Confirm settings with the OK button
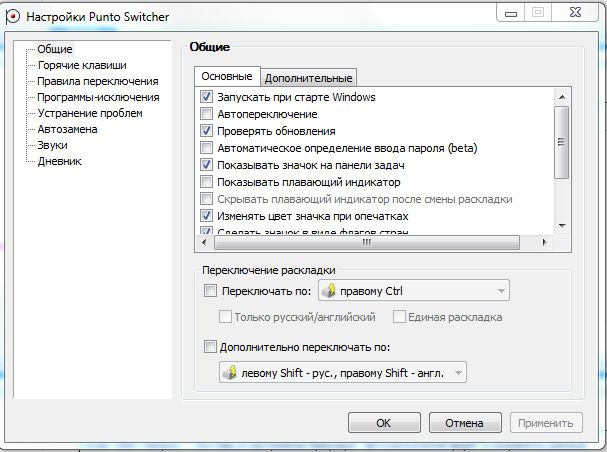This screenshot has height=452, width=607. tap(384, 423)
